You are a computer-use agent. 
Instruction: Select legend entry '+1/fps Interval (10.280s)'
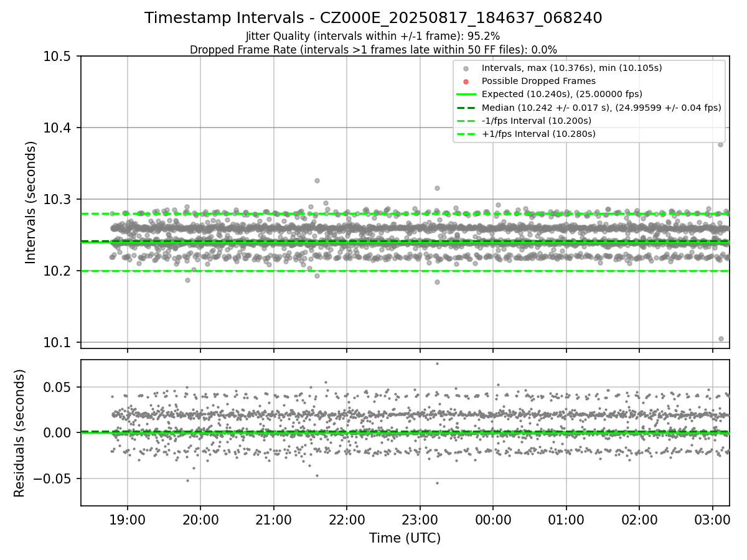(538, 134)
